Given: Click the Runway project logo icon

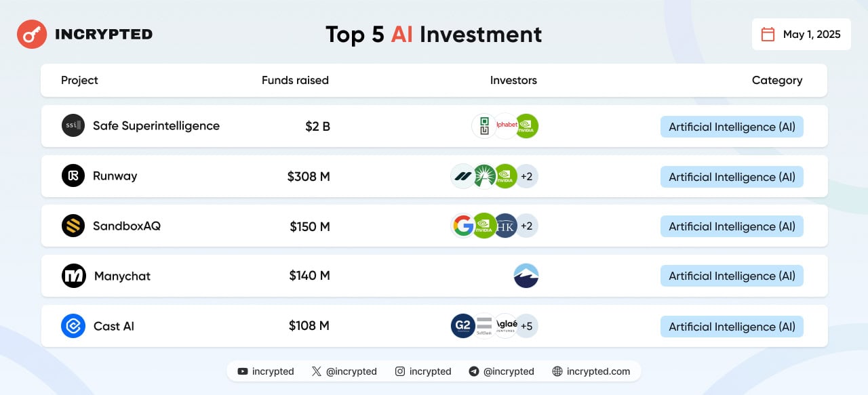Looking at the screenshot, I should point(73,176).
